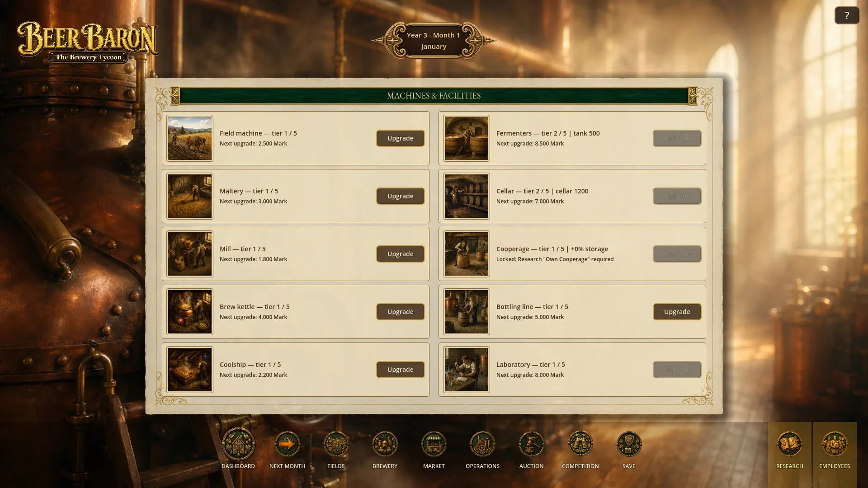Click 'Field machine — tier 1 / 5' text

click(x=258, y=133)
